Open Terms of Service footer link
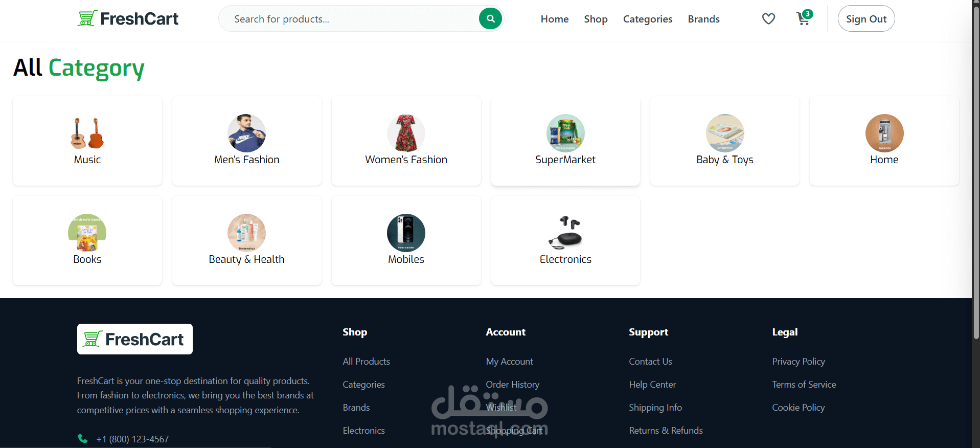980x448 pixels. tap(805, 385)
